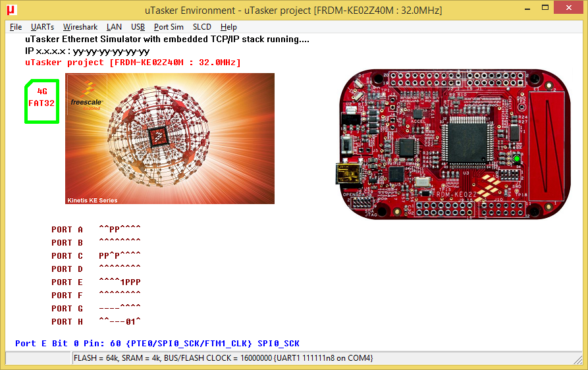Minimize the uTasker Environment window
The image size is (588, 370).
tap(527, 8)
